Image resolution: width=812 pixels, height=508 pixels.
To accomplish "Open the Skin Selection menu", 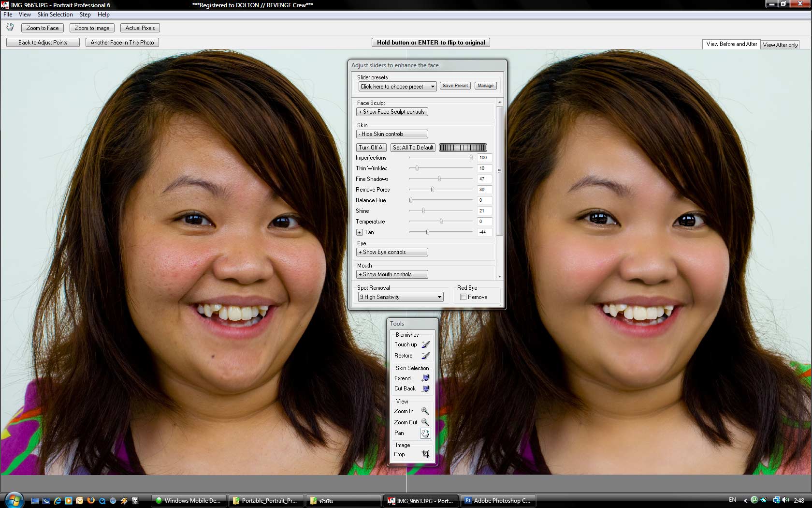I will (x=55, y=15).
